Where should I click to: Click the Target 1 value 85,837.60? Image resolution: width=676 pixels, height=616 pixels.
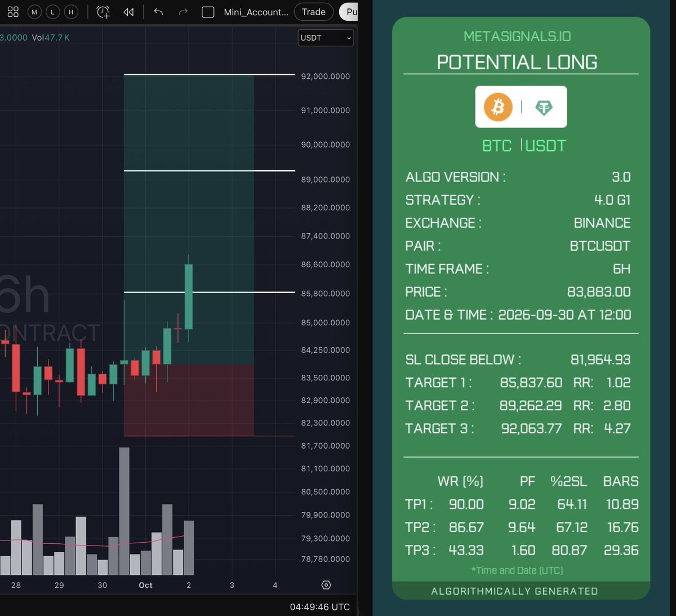click(x=531, y=383)
